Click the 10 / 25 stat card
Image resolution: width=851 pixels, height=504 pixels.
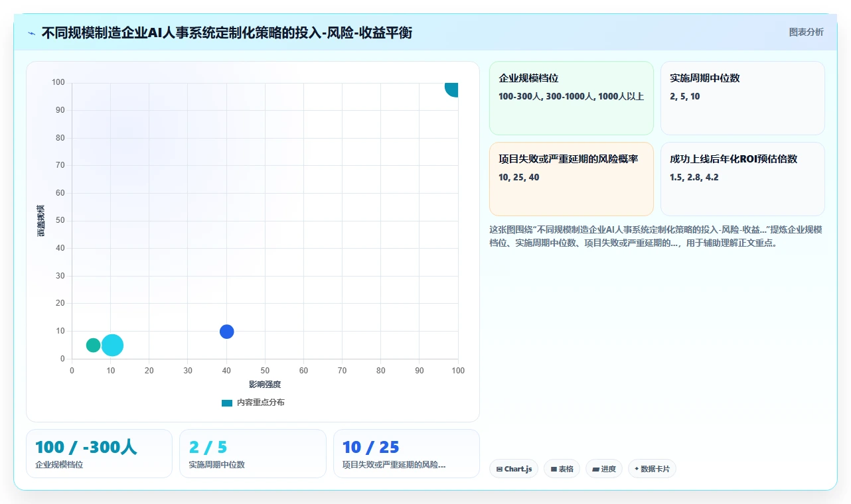[406, 454]
